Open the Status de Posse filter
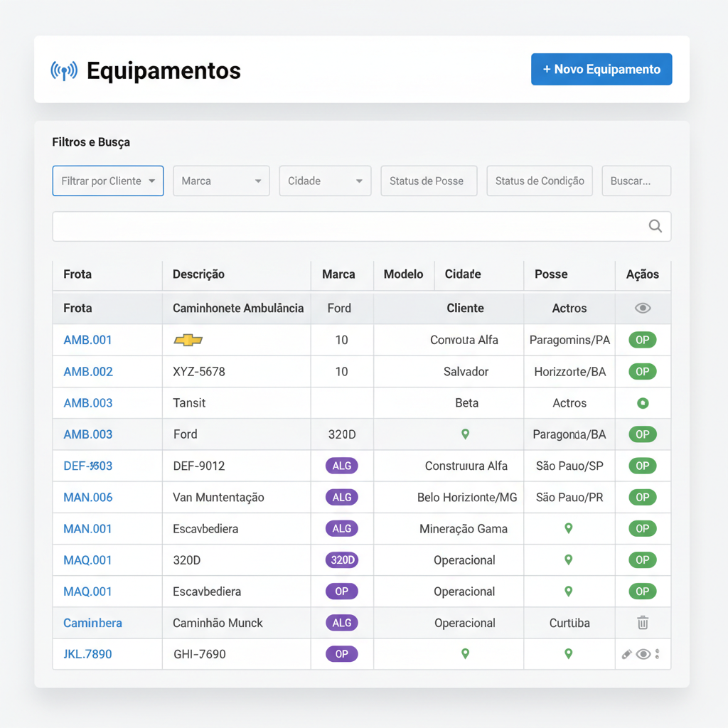The image size is (728, 728). [429, 181]
